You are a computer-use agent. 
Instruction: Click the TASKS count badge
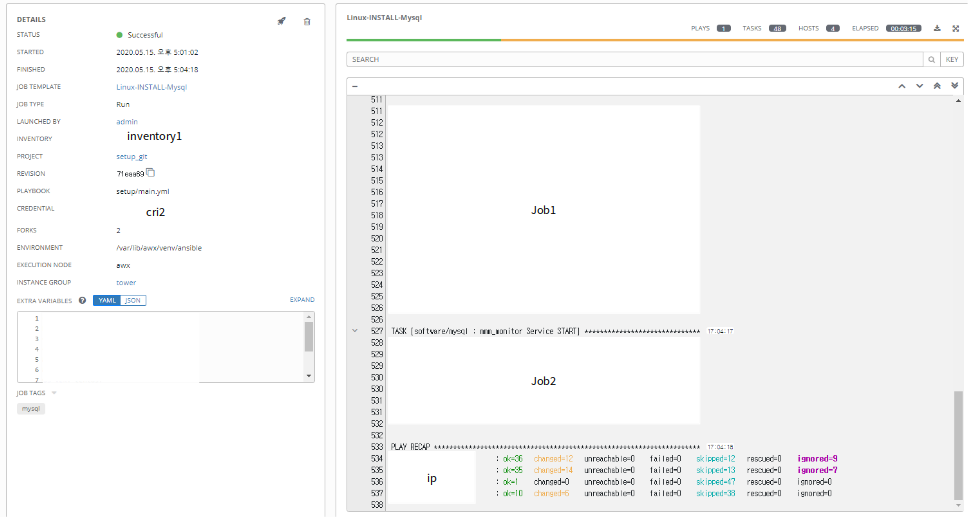(777, 28)
